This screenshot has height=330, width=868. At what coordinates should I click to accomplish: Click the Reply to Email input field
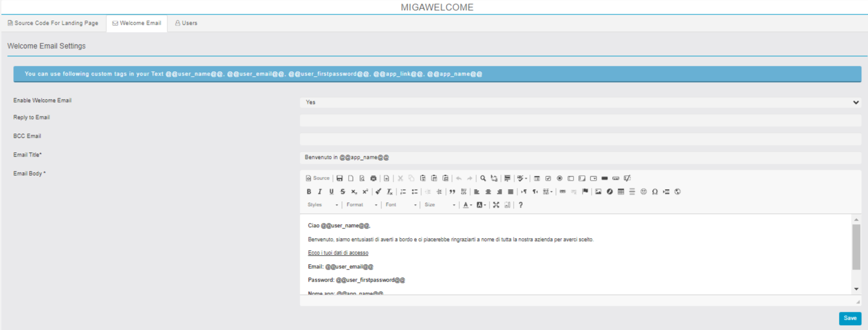(580, 121)
